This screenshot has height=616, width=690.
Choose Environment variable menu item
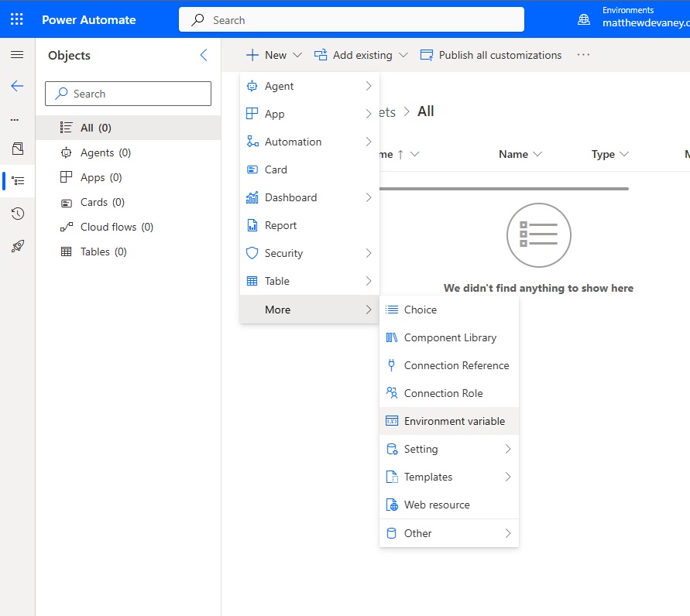[449, 421]
